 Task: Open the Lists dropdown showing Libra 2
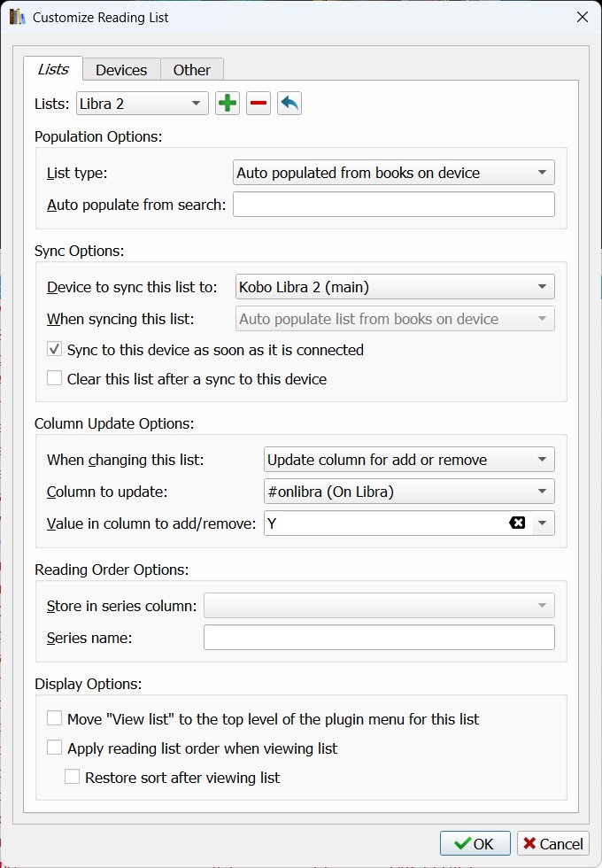[143, 104]
